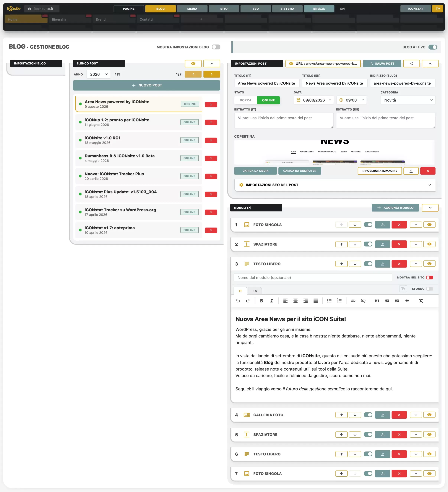Toggle italic formatting in editor
The width and height of the screenshot is (448, 492).
click(x=272, y=301)
